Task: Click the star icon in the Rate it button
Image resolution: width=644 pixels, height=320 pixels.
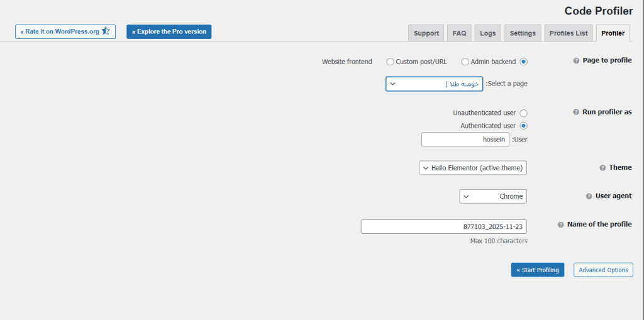Action: point(106,31)
